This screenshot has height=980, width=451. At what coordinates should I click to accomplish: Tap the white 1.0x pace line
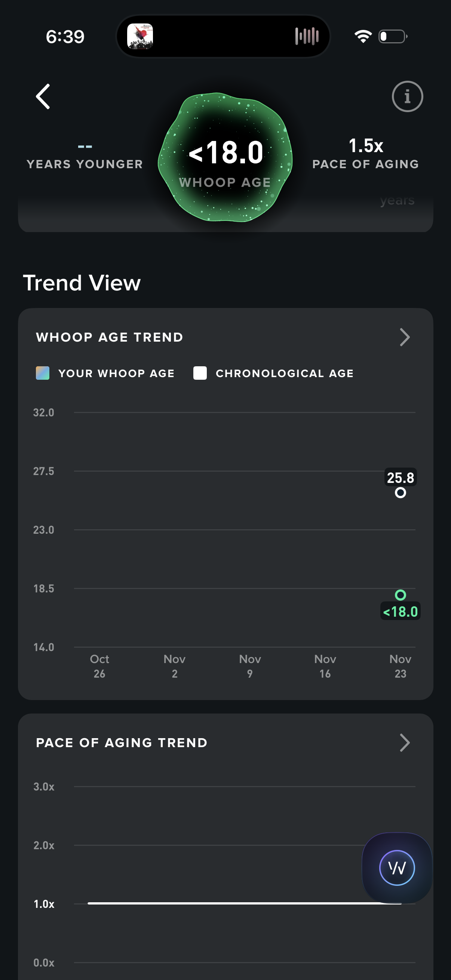(228, 903)
